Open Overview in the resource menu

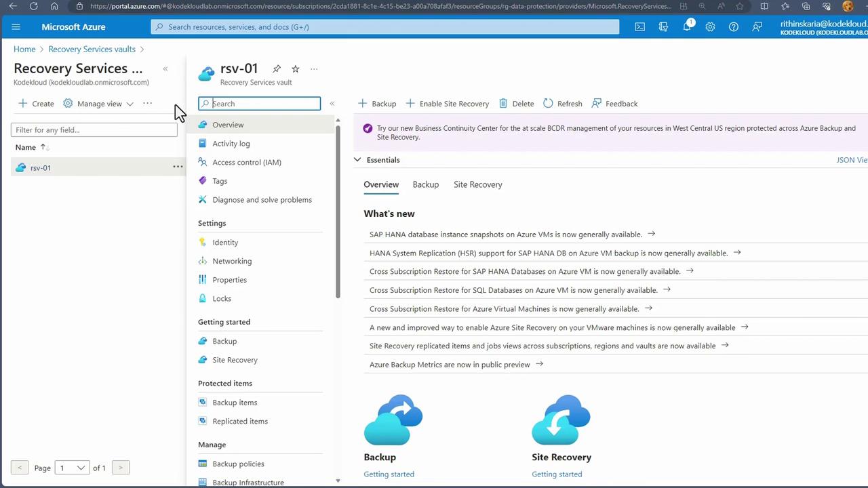[x=260, y=125]
